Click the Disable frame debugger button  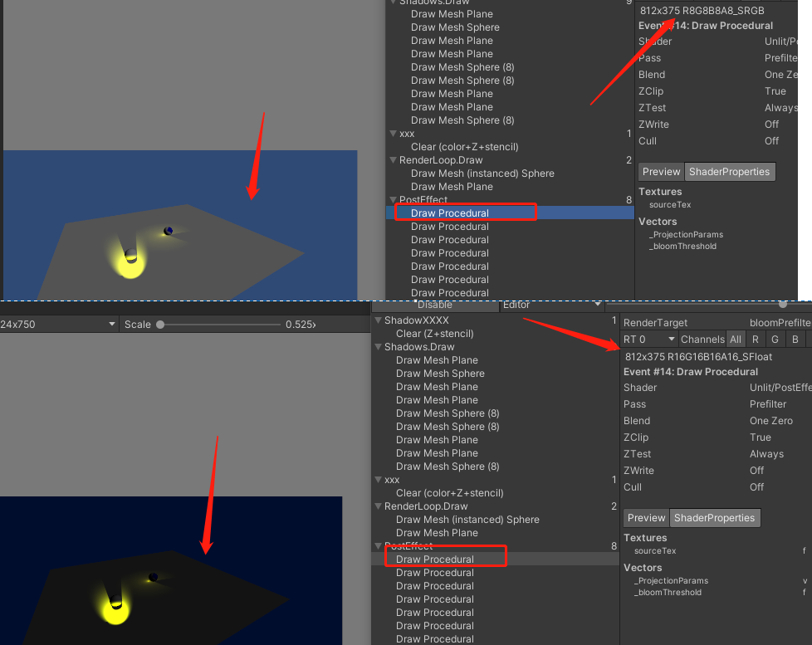click(x=435, y=305)
